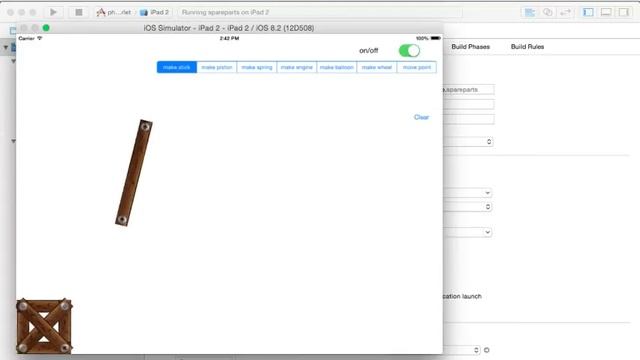
Task: Toggle the Xcode Navigator panel
Action: tap(588, 12)
